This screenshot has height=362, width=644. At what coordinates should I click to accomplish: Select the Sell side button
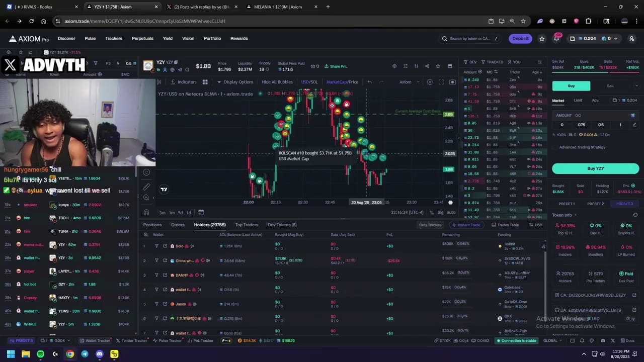(610, 86)
